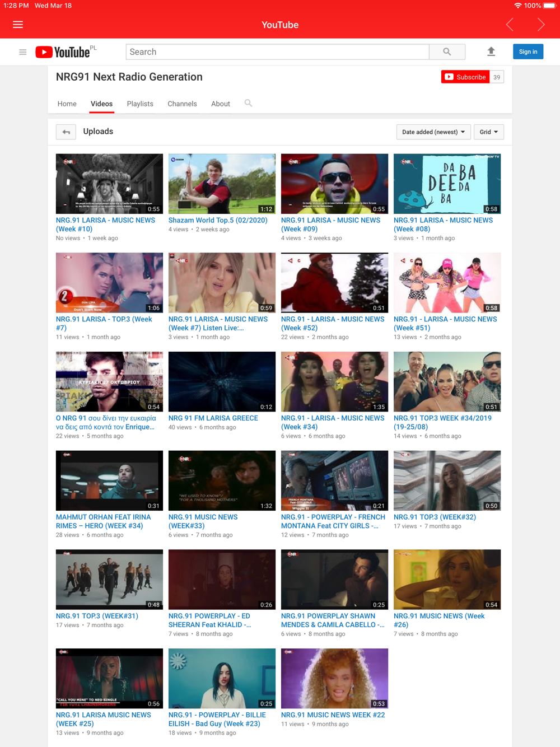Play the Enrique 27 Οκτωβρίου thumbnail

(109, 382)
